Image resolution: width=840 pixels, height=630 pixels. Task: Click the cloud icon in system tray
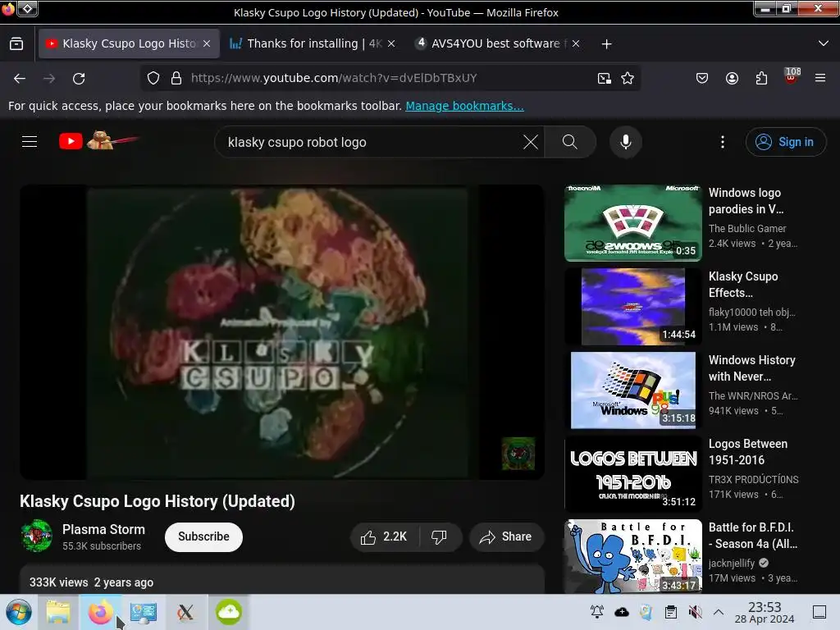click(622, 612)
